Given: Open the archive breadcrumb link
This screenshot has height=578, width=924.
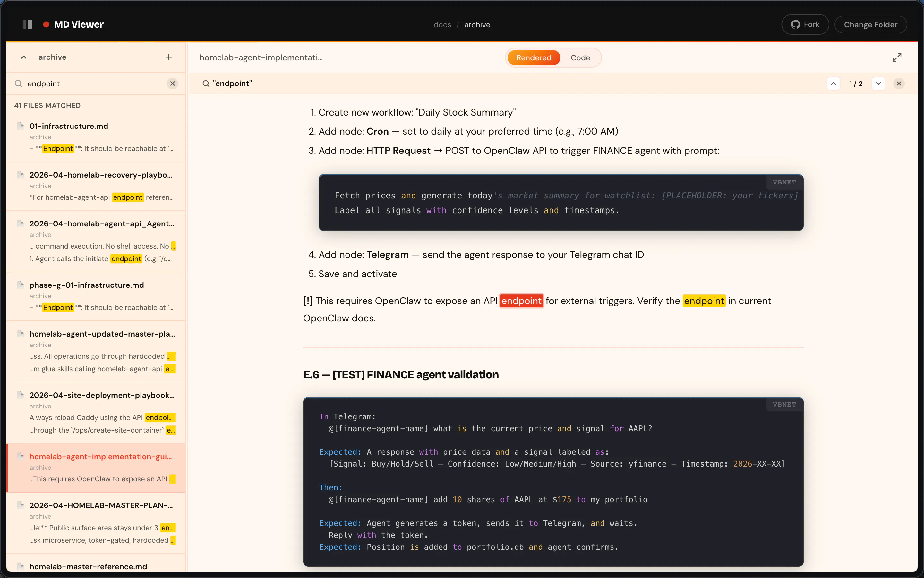Looking at the screenshot, I should tap(477, 24).
